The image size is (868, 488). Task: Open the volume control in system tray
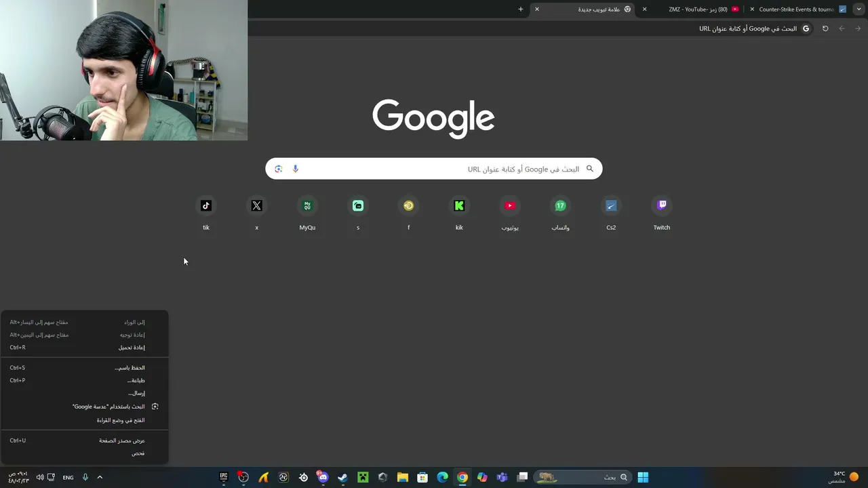click(x=40, y=477)
